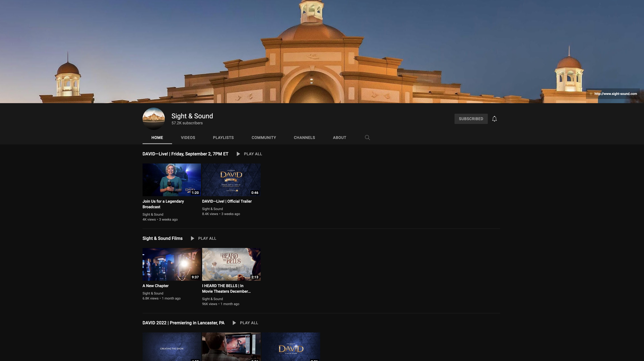Click the 96K views • 1 month ago text
This screenshot has width=644, height=361.
(x=221, y=304)
